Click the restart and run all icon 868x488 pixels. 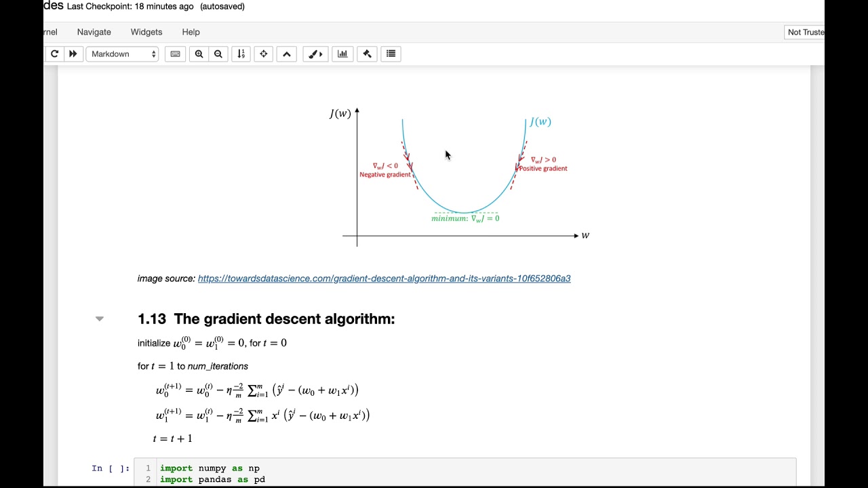pos(73,54)
